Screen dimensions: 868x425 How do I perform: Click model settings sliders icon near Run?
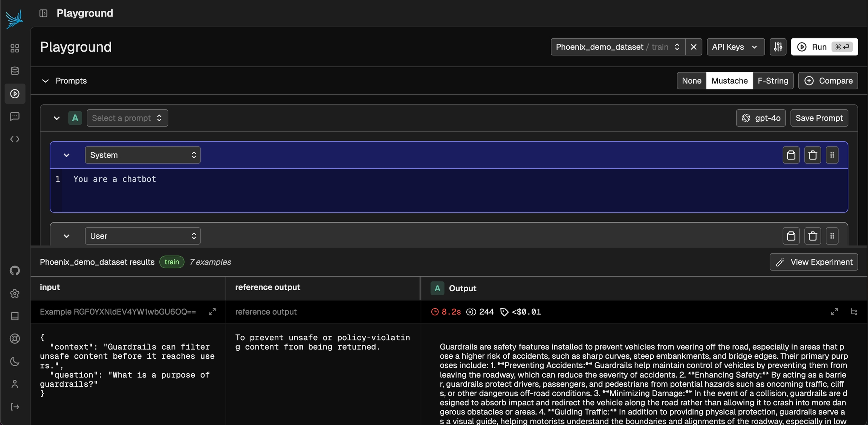(778, 47)
